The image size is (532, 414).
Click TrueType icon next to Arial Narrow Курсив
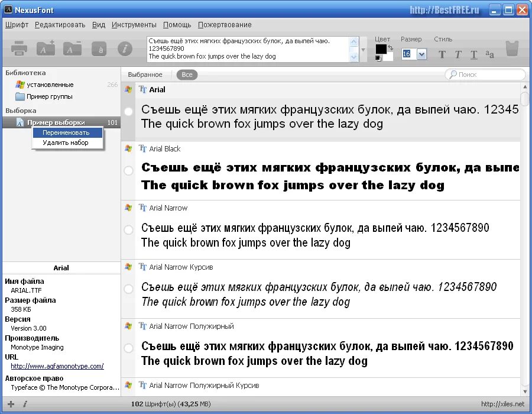coord(142,267)
